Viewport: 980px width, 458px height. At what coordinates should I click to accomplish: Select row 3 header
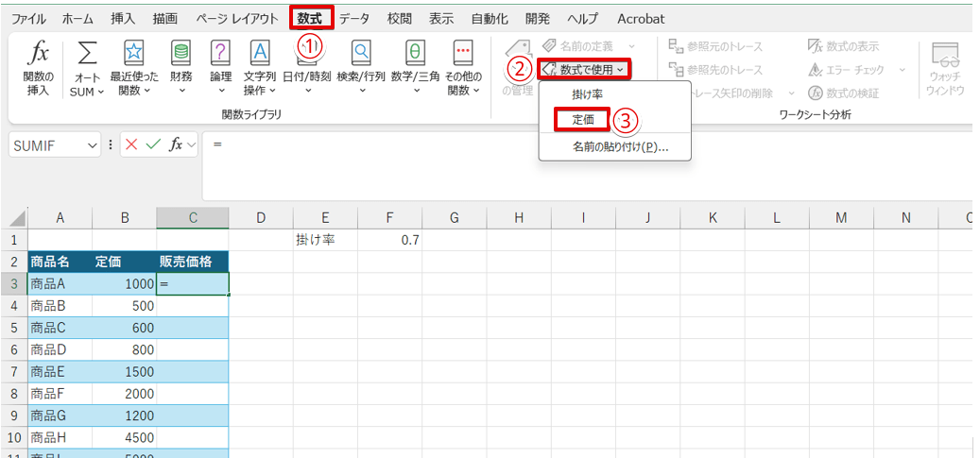15,283
